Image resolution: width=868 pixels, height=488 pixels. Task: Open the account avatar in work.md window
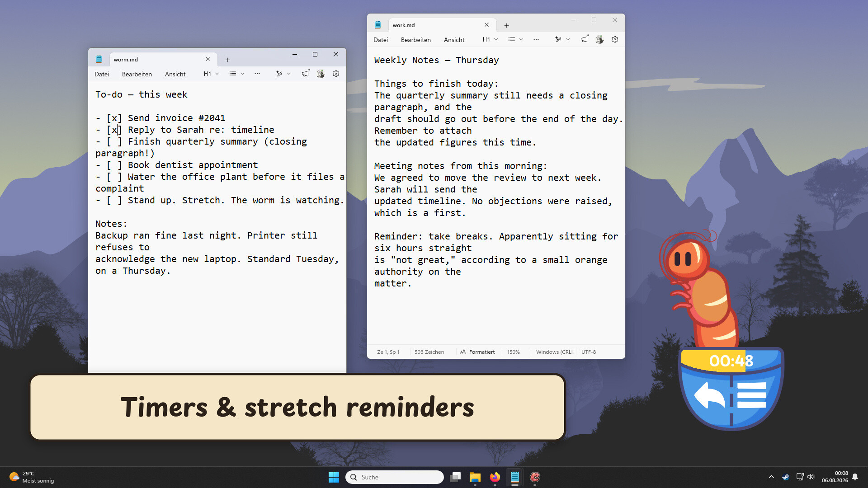(599, 39)
